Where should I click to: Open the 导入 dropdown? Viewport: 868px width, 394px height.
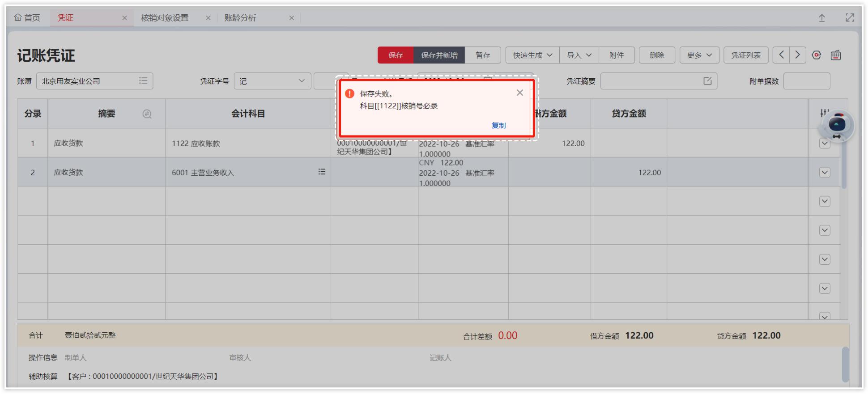[x=579, y=55]
